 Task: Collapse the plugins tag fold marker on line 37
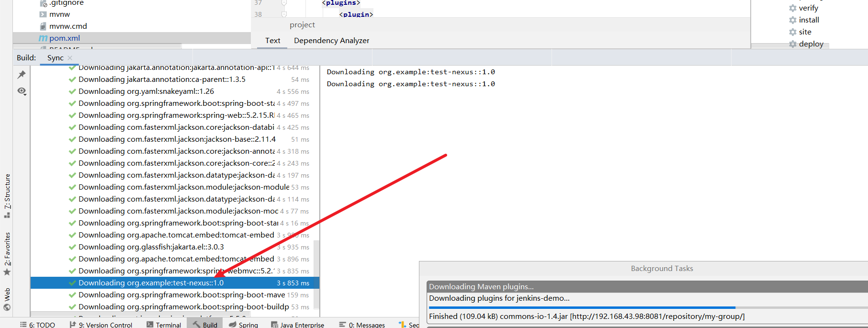(x=284, y=3)
